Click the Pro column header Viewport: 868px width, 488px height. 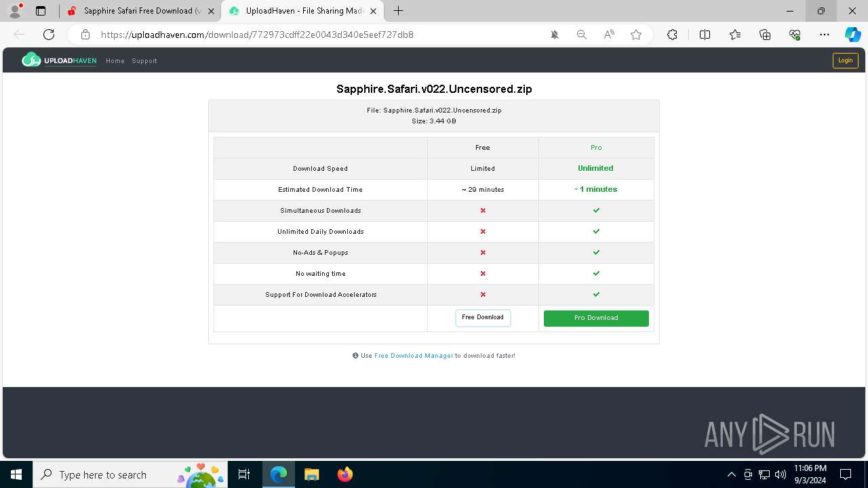point(596,147)
